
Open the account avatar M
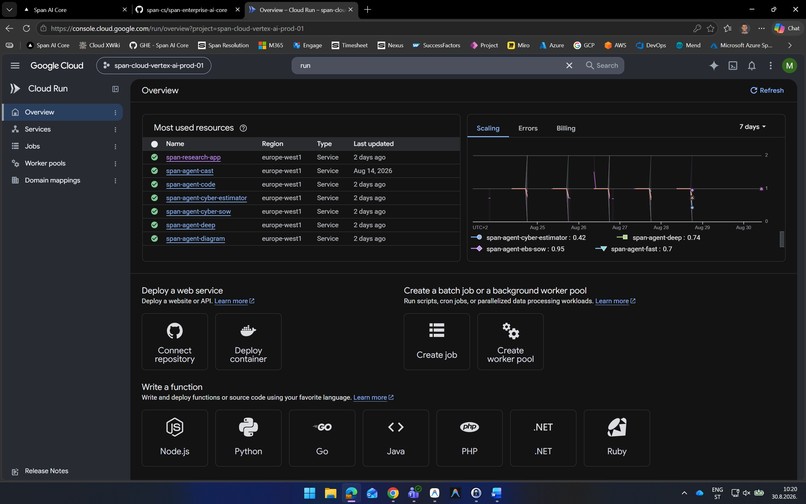pos(789,65)
